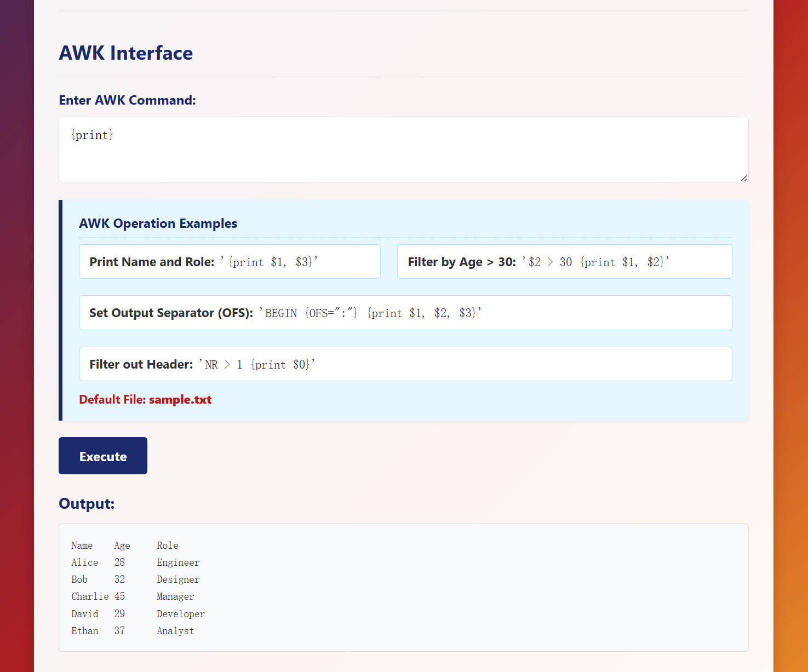The image size is (808, 672).
Task: Click the "Output:" heading
Action: pyautogui.click(x=87, y=504)
